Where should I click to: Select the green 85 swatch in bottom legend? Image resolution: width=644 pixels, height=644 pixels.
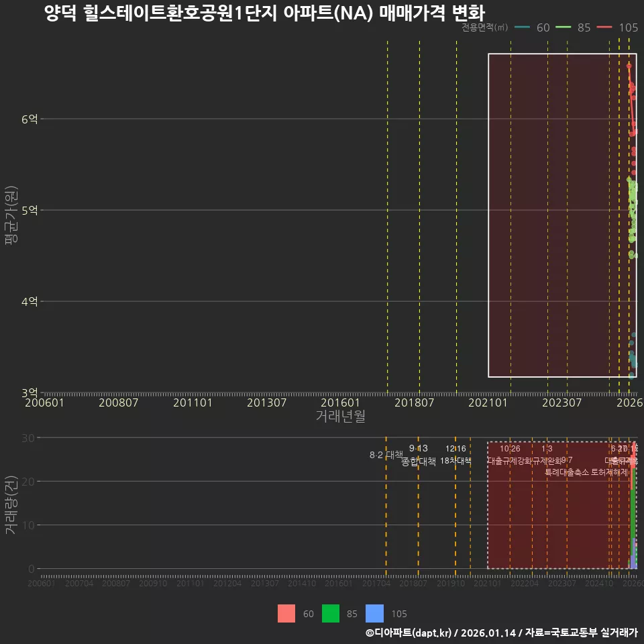click(331, 613)
